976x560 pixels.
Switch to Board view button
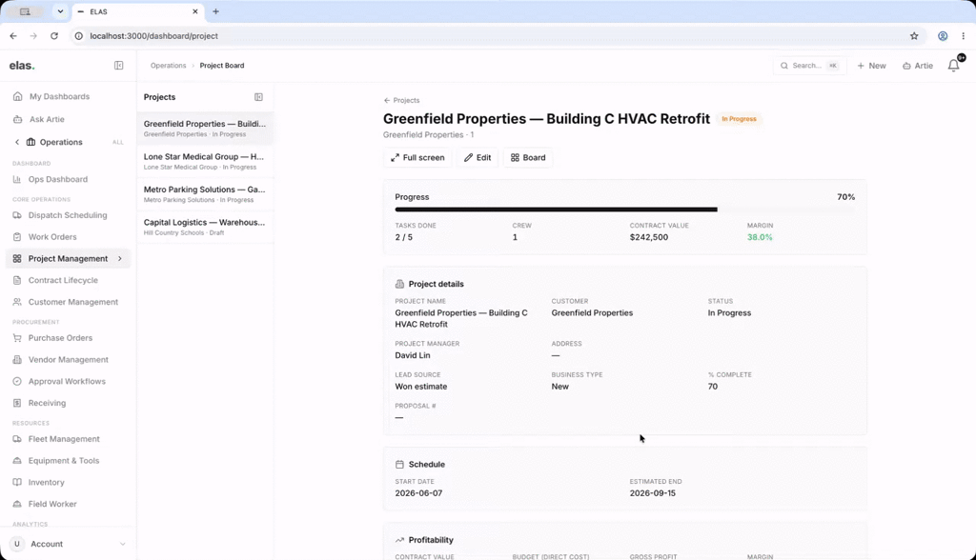click(x=528, y=157)
